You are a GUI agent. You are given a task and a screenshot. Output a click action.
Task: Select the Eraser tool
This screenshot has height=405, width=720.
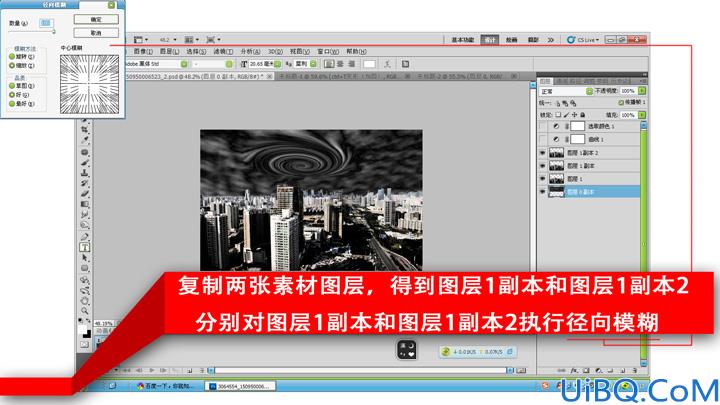tap(85, 193)
